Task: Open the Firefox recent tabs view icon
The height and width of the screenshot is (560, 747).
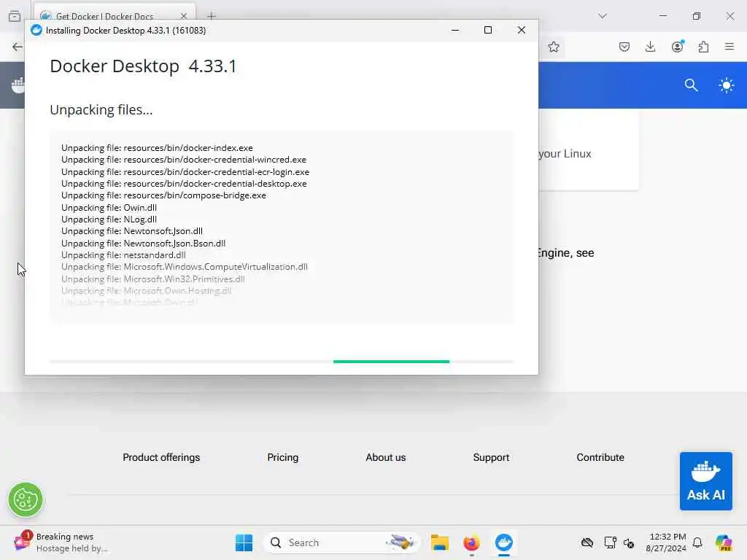Action: coord(15,16)
